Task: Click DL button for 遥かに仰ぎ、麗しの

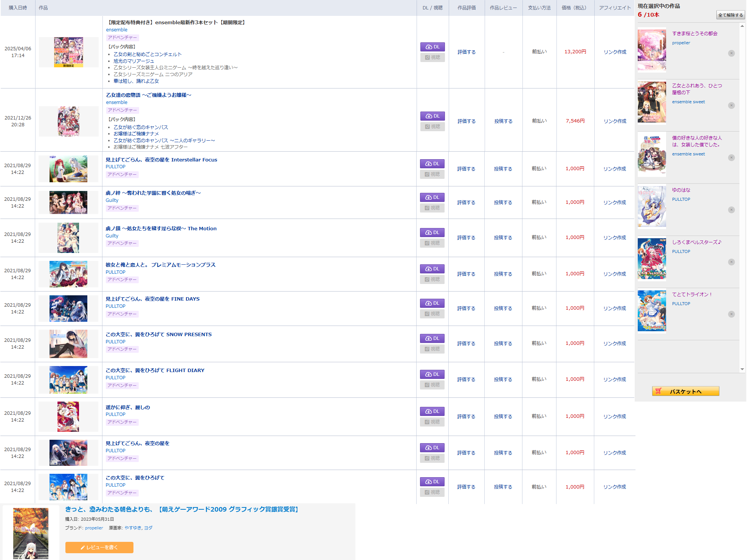Action: pyautogui.click(x=432, y=411)
